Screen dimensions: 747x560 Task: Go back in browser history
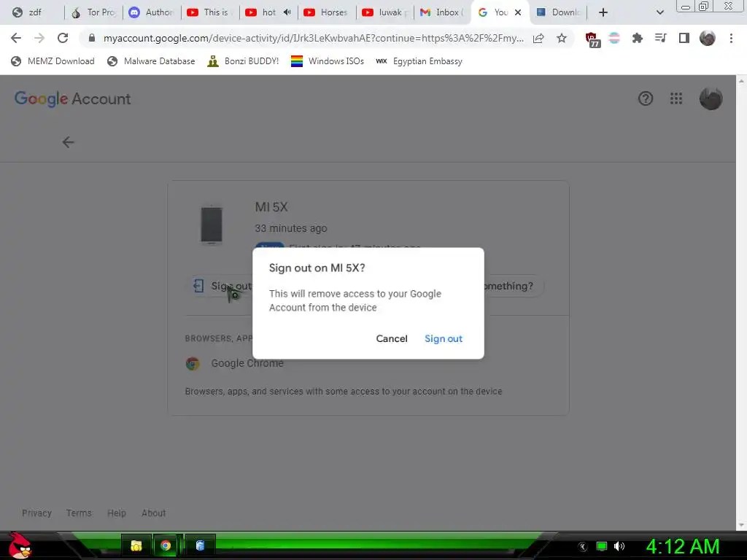pos(16,38)
